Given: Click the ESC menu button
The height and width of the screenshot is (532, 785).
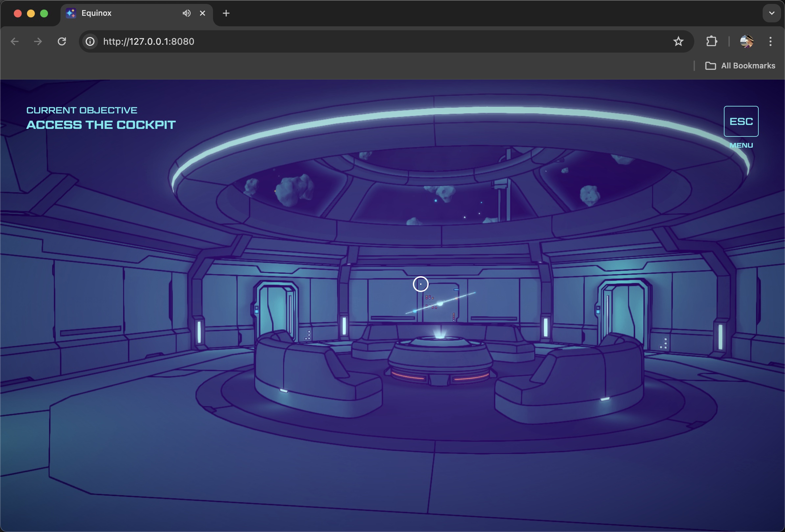Looking at the screenshot, I should (x=741, y=121).
